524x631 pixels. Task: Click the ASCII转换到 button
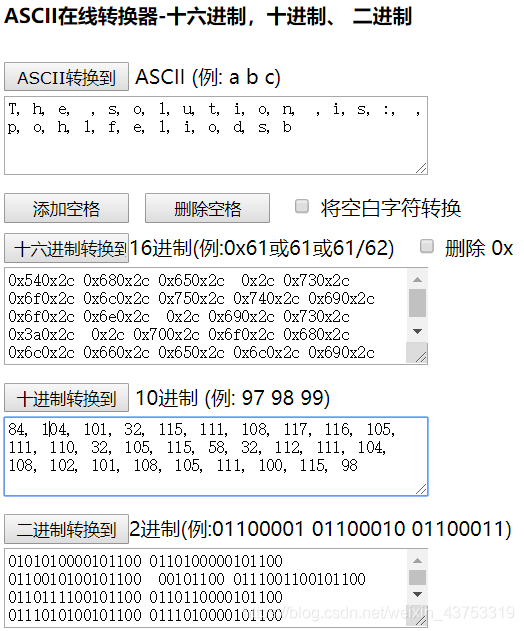tap(66, 76)
